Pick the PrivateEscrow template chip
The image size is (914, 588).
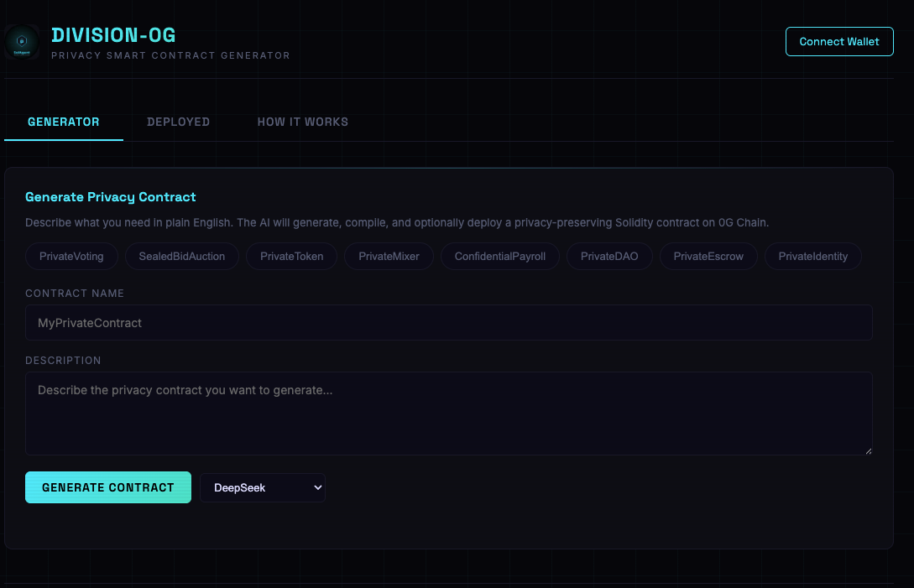tap(708, 256)
